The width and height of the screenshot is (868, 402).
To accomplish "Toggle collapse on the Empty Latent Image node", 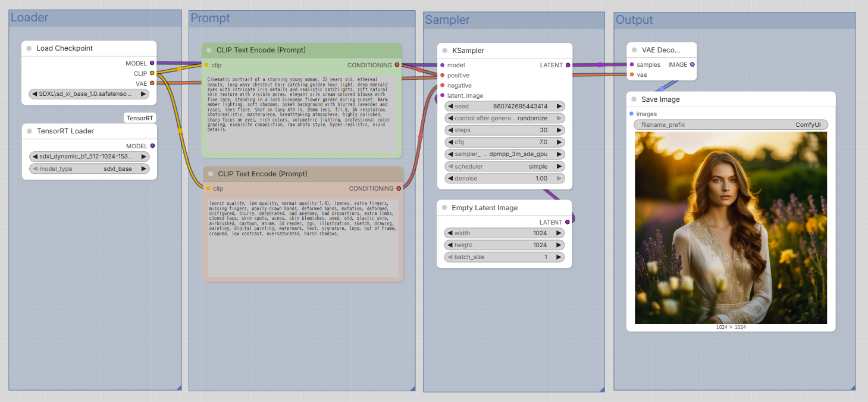I will (444, 208).
